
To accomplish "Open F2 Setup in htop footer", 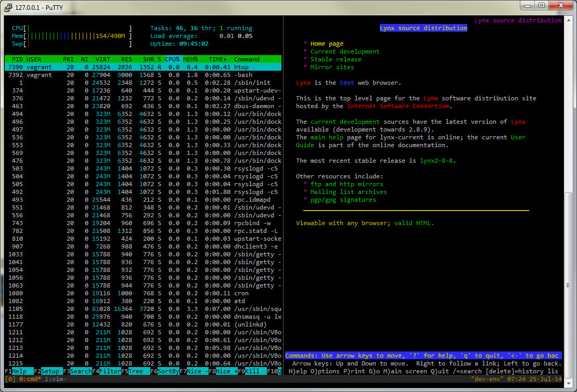I will pos(48,371).
